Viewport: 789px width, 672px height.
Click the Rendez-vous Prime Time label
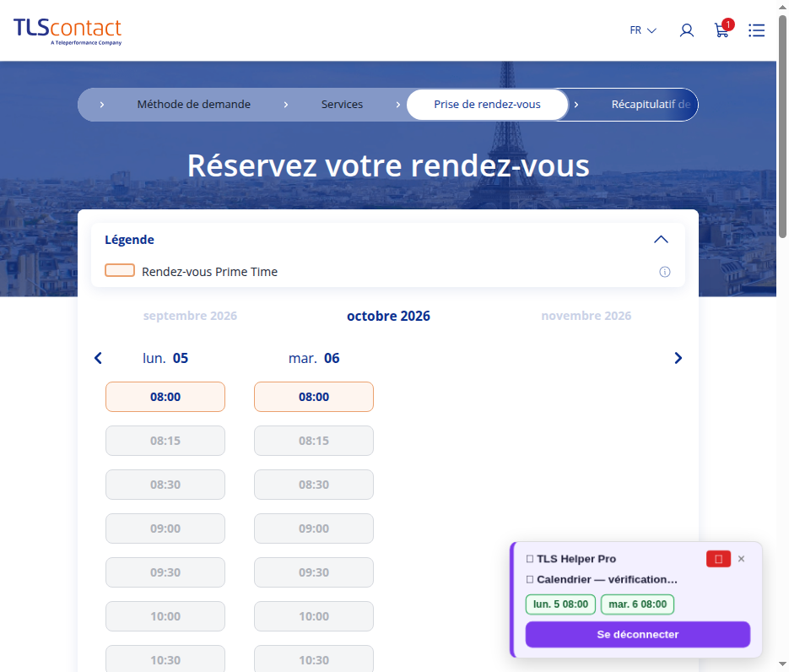point(210,272)
